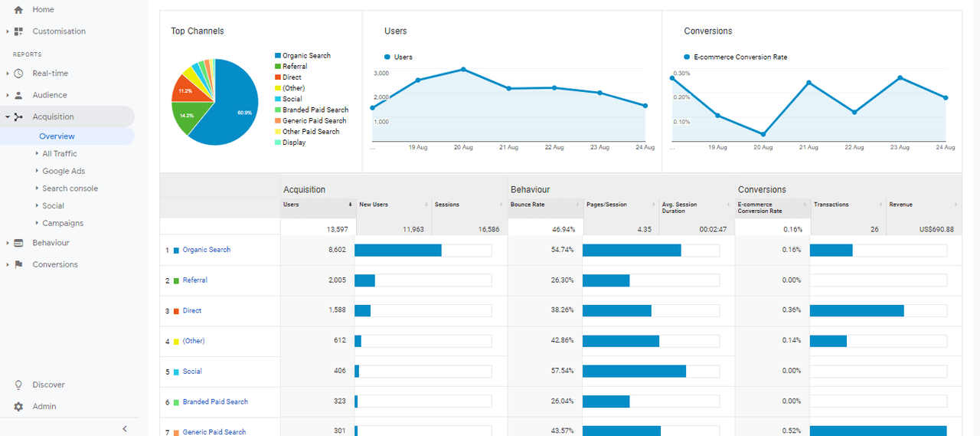Open Discover via the lightbulb icon
The image size is (980, 436).
[18, 385]
